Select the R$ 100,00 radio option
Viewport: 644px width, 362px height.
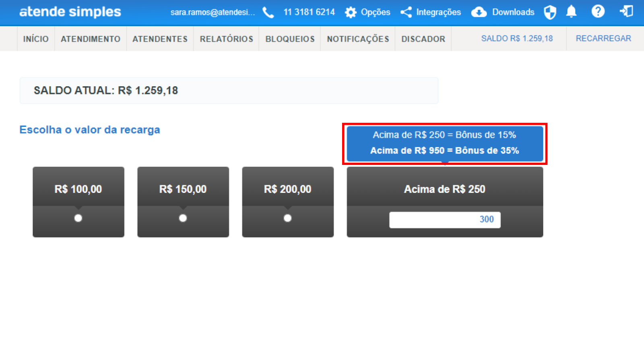[78, 218]
